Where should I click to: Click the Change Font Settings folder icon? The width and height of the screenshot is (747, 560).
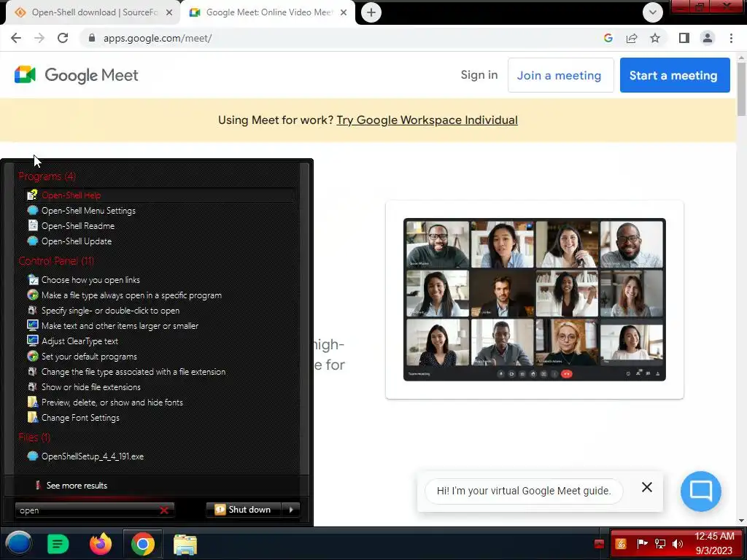click(x=32, y=417)
